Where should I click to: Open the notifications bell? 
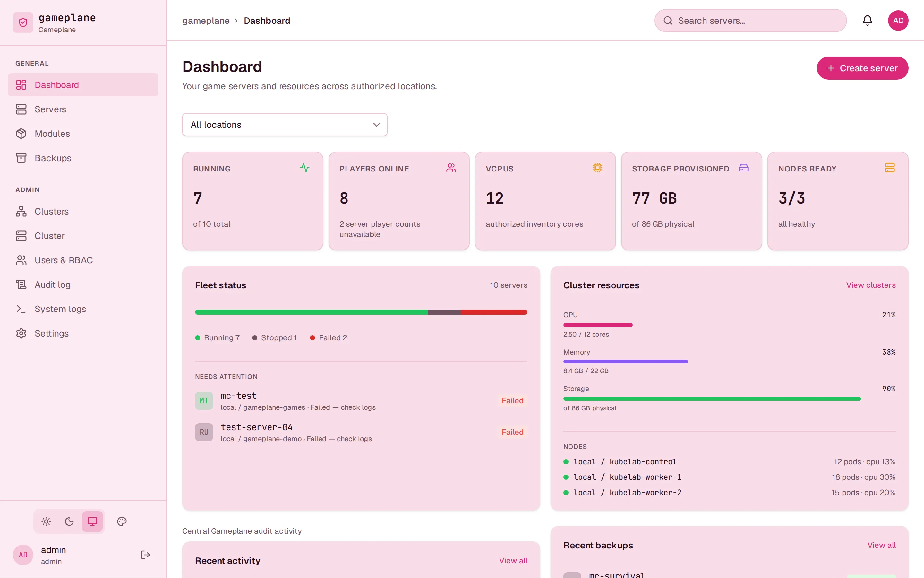coord(867,21)
